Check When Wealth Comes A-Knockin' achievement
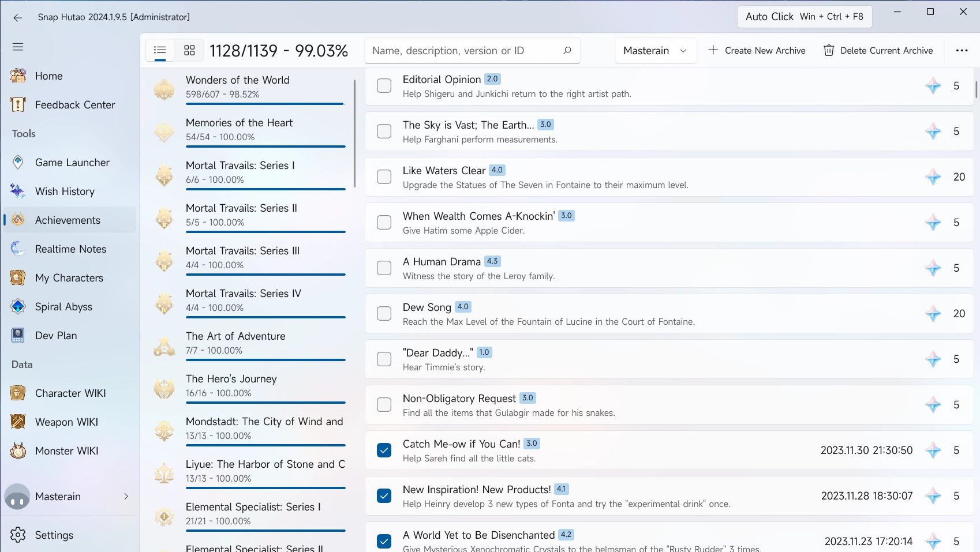Viewport: 980px width, 552px height. tap(384, 222)
